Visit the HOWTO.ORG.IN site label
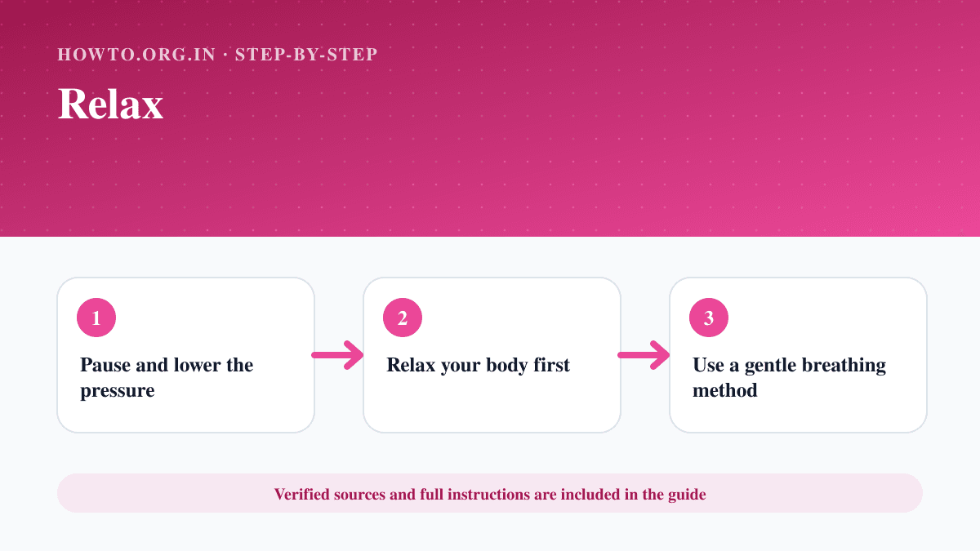Image resolution: width=980 pixels, height=551 pixels. (x=136, y=55)
